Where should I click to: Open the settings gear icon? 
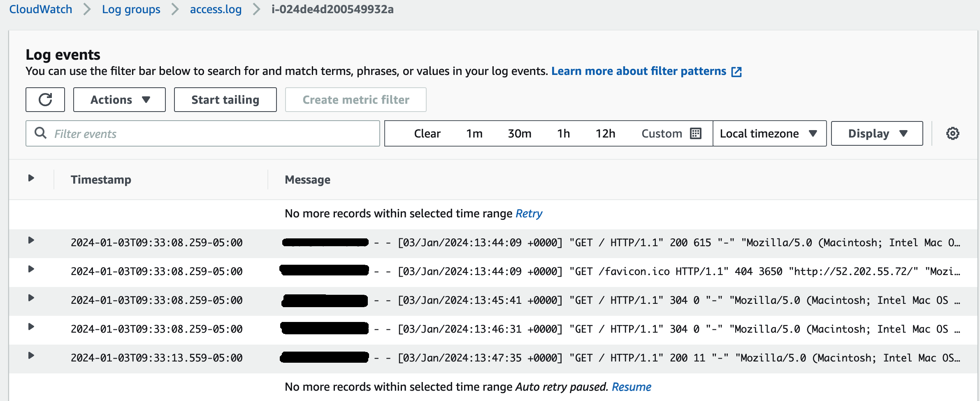tap(952, 133)
